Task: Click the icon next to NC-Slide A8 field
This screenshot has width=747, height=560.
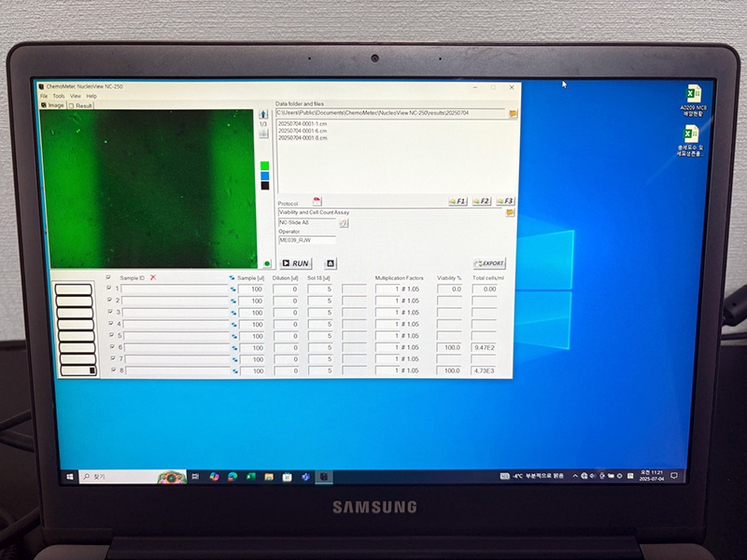Action: pyautogui.click(x=344, y=223)
